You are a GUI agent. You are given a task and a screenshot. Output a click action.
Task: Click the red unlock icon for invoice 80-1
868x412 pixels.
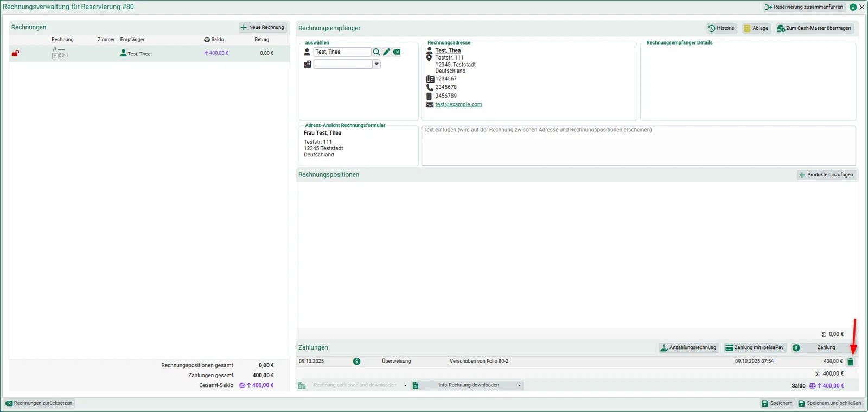tap(15, 53)
